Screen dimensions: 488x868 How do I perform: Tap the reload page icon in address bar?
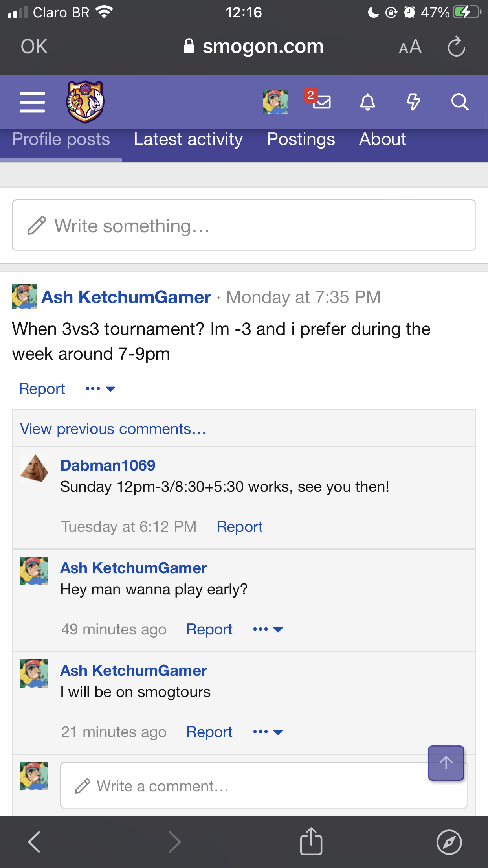pos(456,47)
